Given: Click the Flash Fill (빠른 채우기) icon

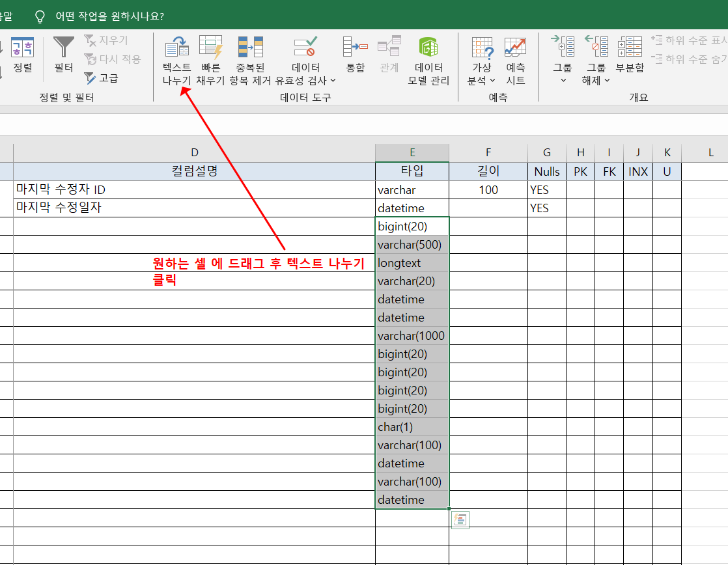Looking at the screenshot, I should coord(211,47).
